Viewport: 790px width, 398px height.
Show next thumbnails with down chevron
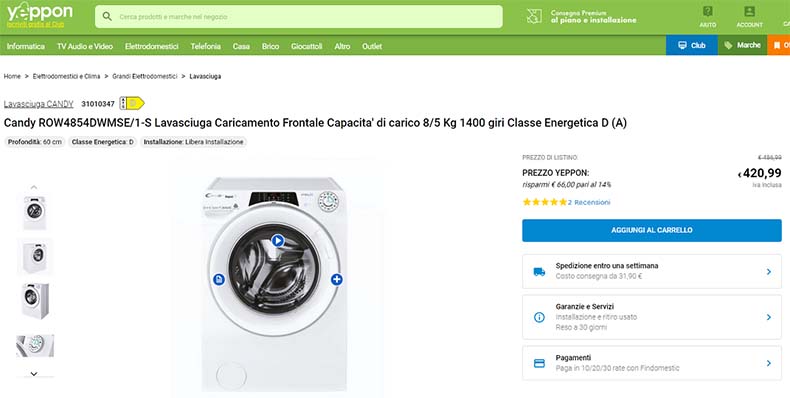34,374
